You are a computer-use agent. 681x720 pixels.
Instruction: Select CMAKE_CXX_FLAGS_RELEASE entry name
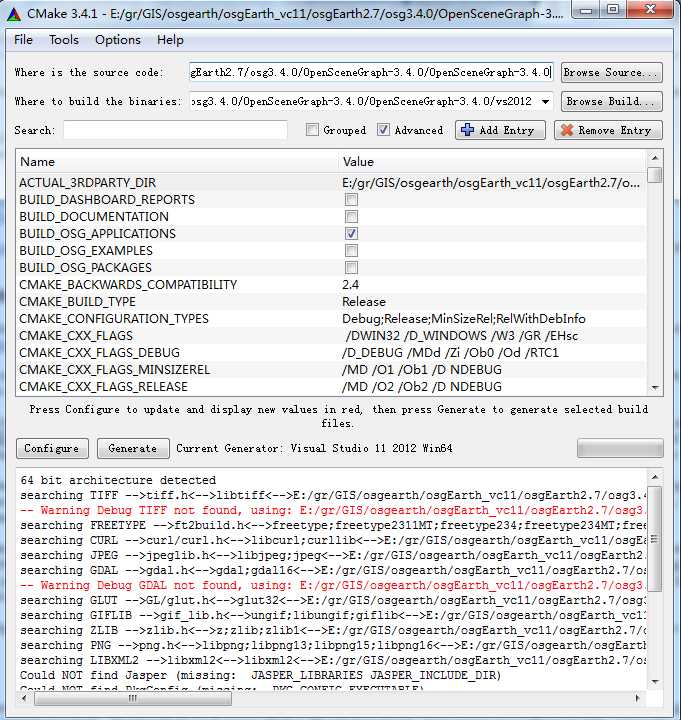(x=104, y=387)
